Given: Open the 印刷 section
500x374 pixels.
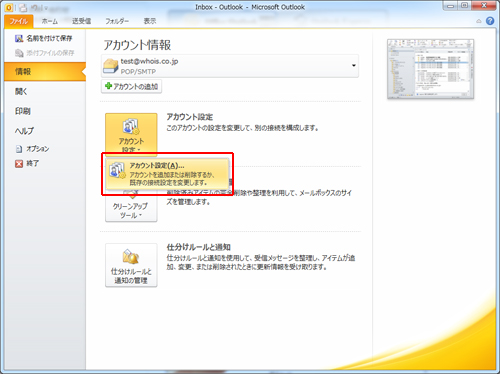Looking at the screenshot, I should click(23, 111).
